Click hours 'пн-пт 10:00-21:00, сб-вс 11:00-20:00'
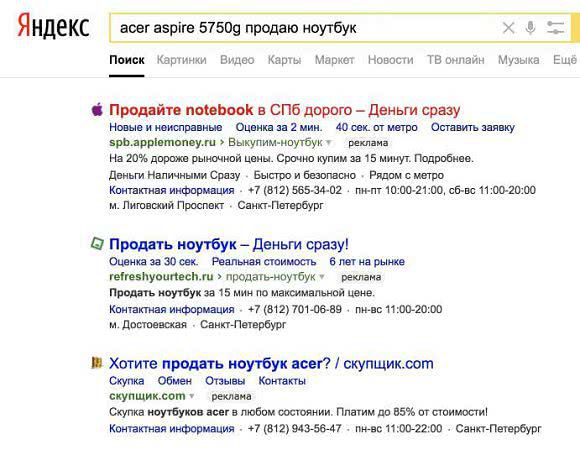 [445, 190]
